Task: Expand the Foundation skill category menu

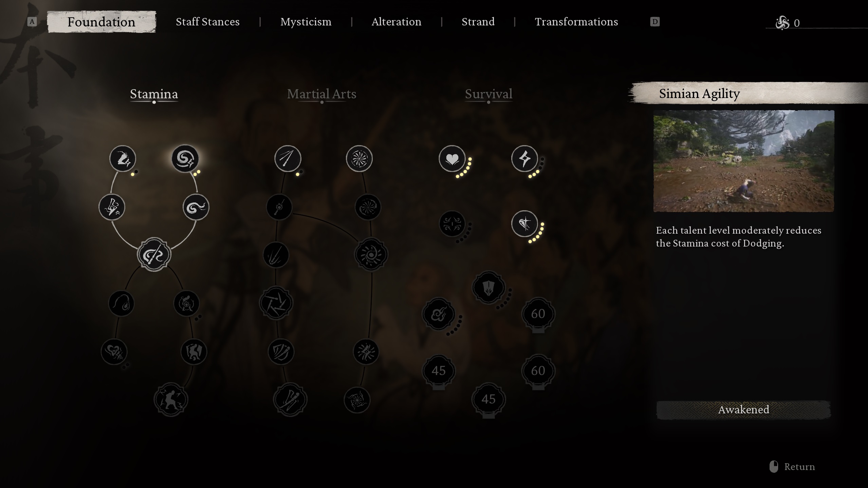Action: click(101, 21)
